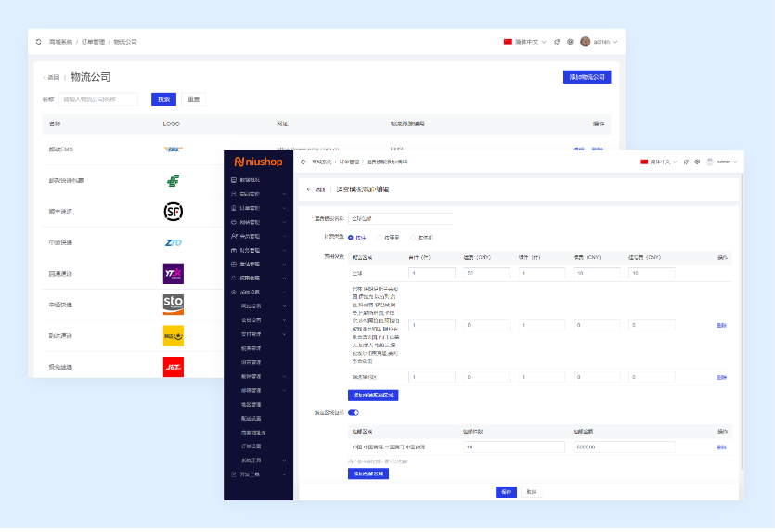This screenshot has width=775, height=532.
Task: Click the logistics company name search field
Action: (97, 99)
